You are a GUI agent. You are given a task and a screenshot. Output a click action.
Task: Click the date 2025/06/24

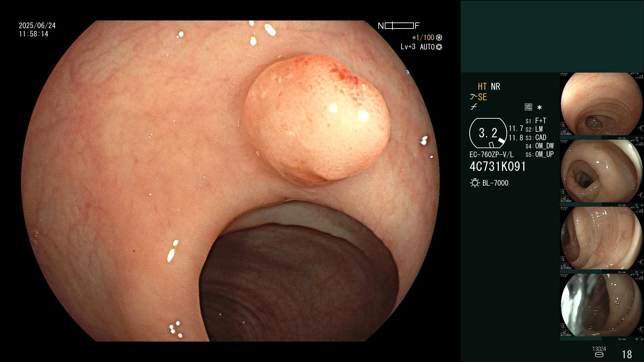(x=37, y=25)
